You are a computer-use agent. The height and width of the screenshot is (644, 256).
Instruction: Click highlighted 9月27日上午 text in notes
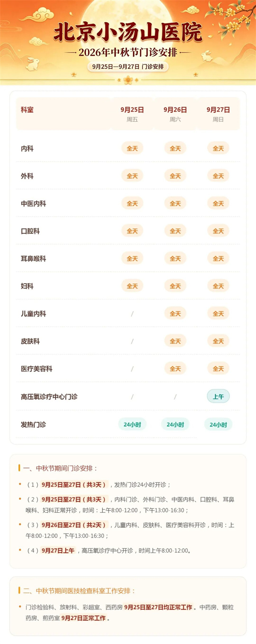pyautogui.click(x=58, y=551)
